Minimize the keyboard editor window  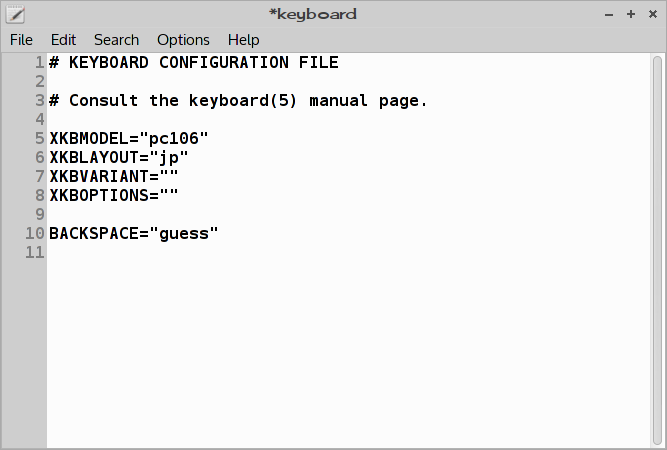(609, 14)
